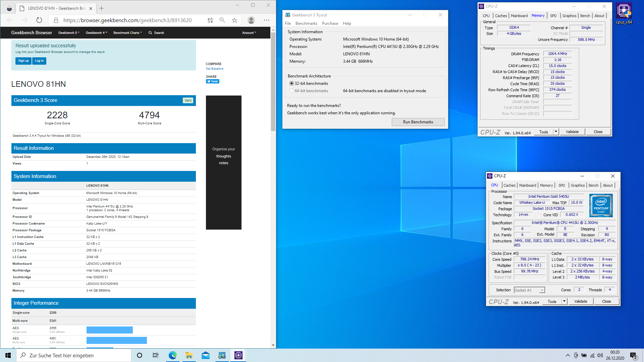644x362 pixels.
Task: Switch to Caches tab in lower CPU-Z
Action: pos(509,185)
